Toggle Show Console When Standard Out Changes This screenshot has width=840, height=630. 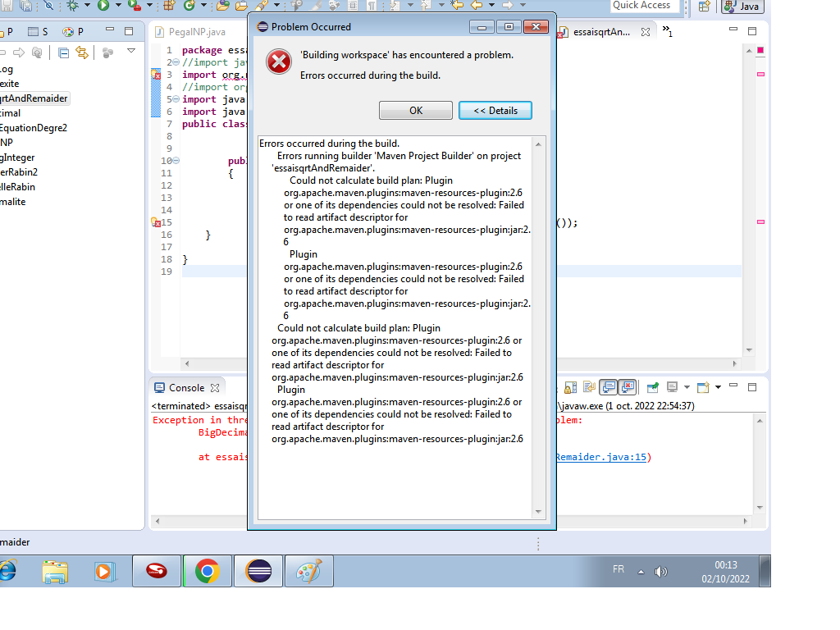pyautogui.click(x=609, y=387)
